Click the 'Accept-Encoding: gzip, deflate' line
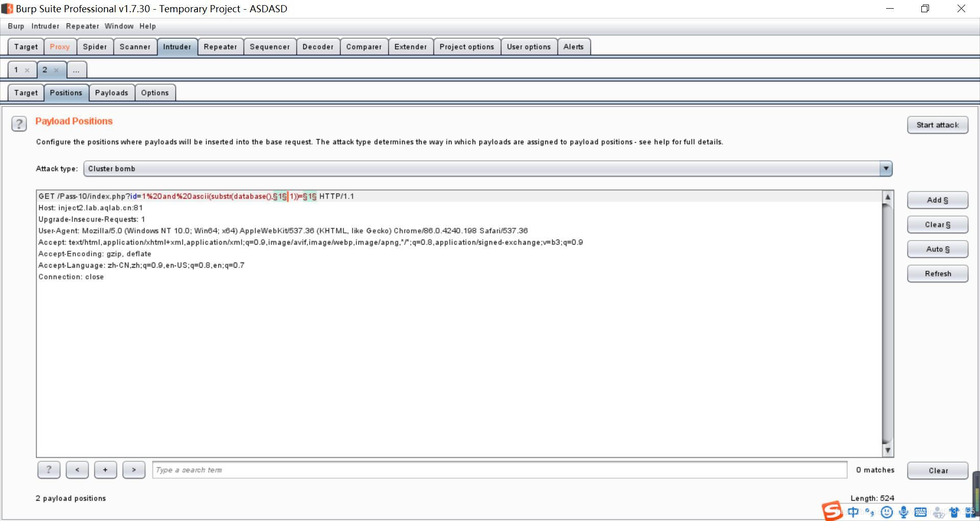Screen dimensions: 980x521 (x=95, y=254)
